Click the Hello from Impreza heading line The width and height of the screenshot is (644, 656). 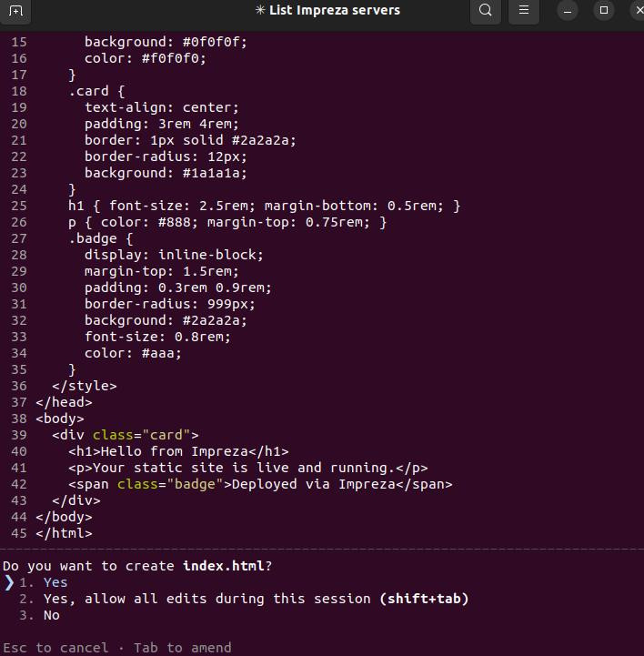(178, 451)
